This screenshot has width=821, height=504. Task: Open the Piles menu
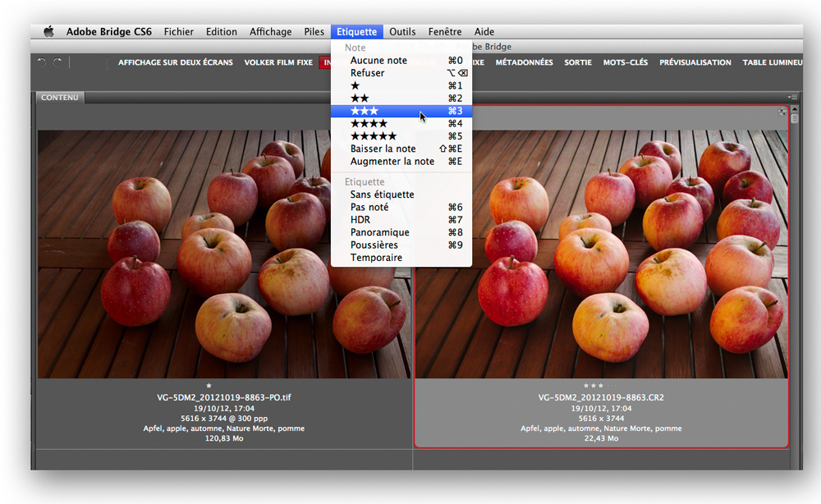tap(314, 31)
